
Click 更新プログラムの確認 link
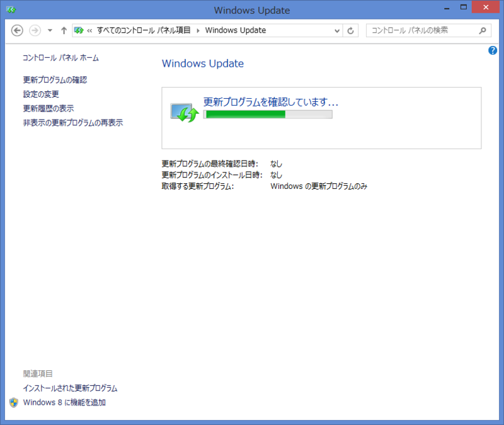55,80
